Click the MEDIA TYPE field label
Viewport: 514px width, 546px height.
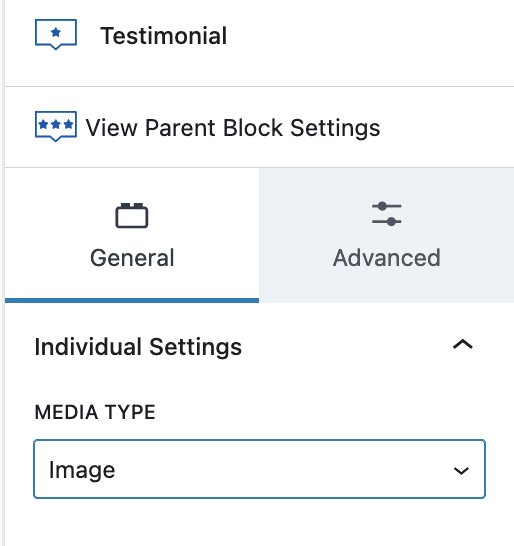tap(95, 412)
